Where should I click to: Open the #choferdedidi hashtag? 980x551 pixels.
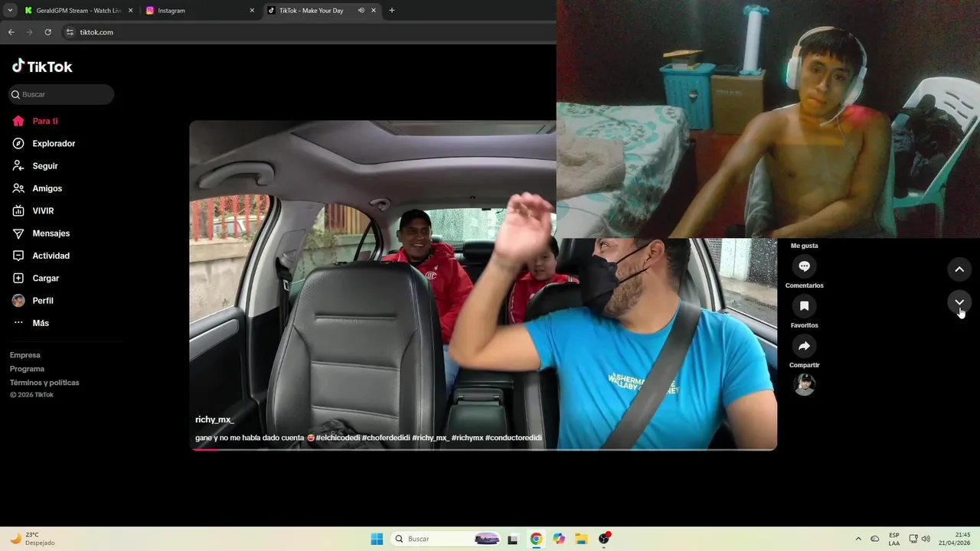coord(386,438)
